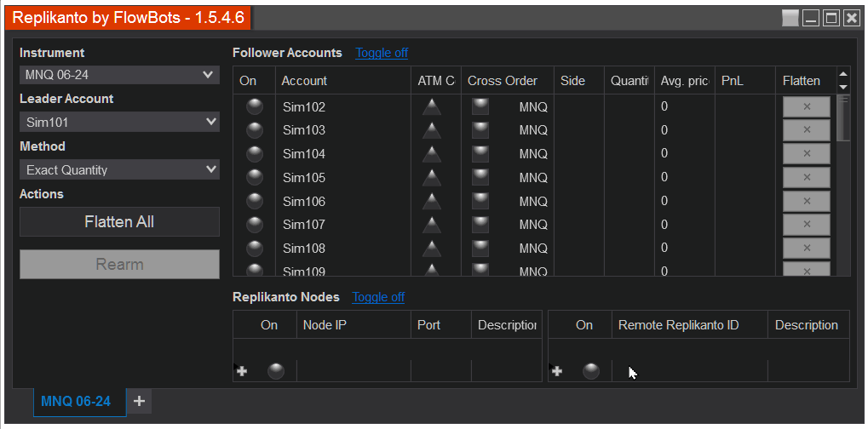Click the scroll up arrow above follower table
The width and height of the screenshot is (868, 429).
[x=843, y=74]
